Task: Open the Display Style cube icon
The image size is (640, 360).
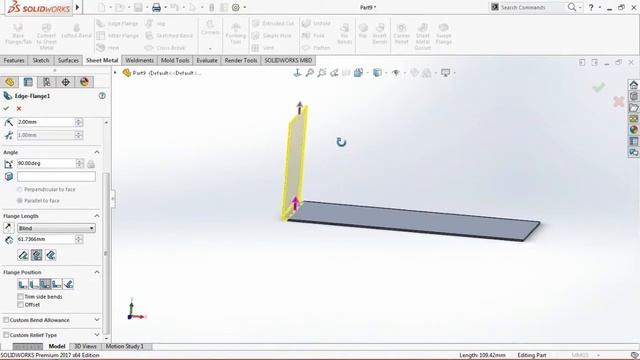Action: pyautogui.click(x=378, y=73)
